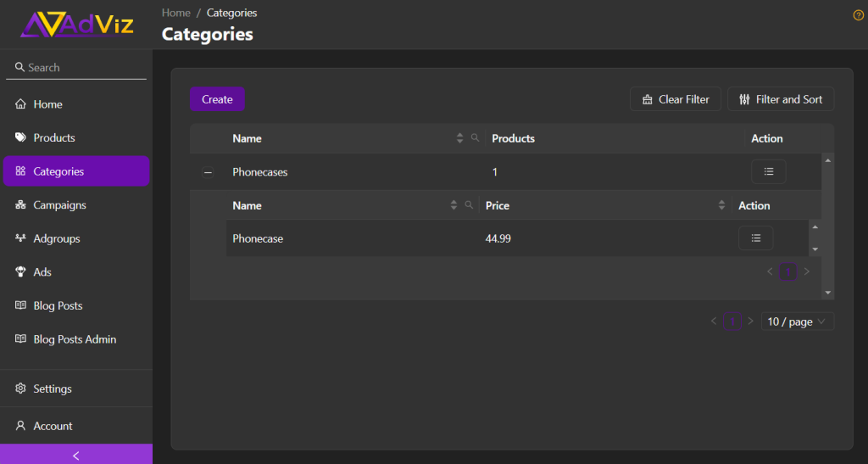
Task: Click the help question mark icon
Action: pyautogui.click(x=858, y=15)
